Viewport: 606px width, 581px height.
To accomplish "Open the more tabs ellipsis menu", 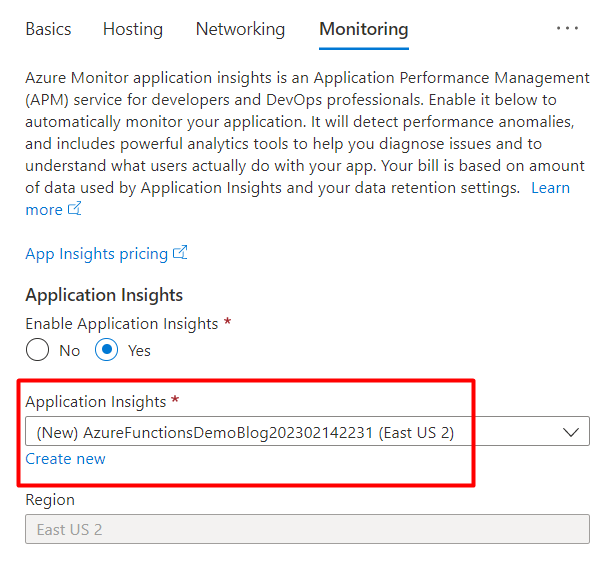I will click(567, 28).
